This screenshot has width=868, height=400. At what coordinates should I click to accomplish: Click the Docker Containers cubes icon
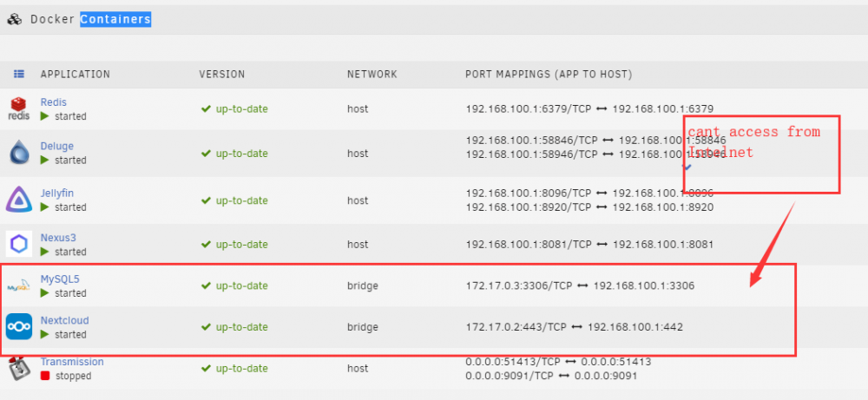14,19
